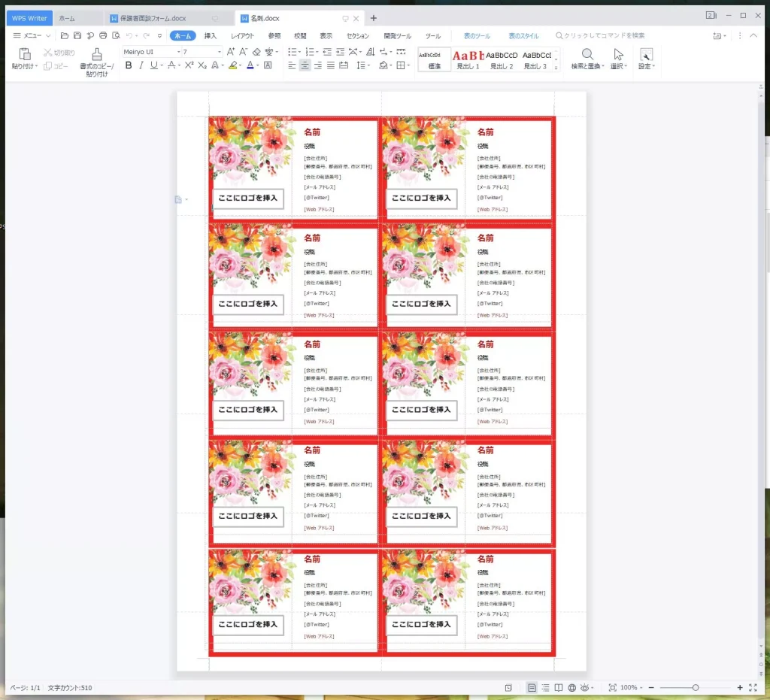Toggle center text alignment
The height and width of the screenshot is (700, 770).
(305, 65)
